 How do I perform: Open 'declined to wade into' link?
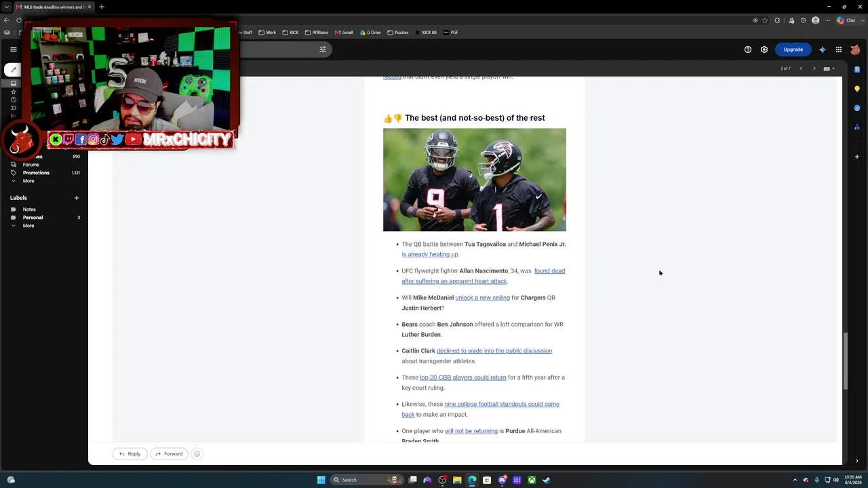pos(494,351)
